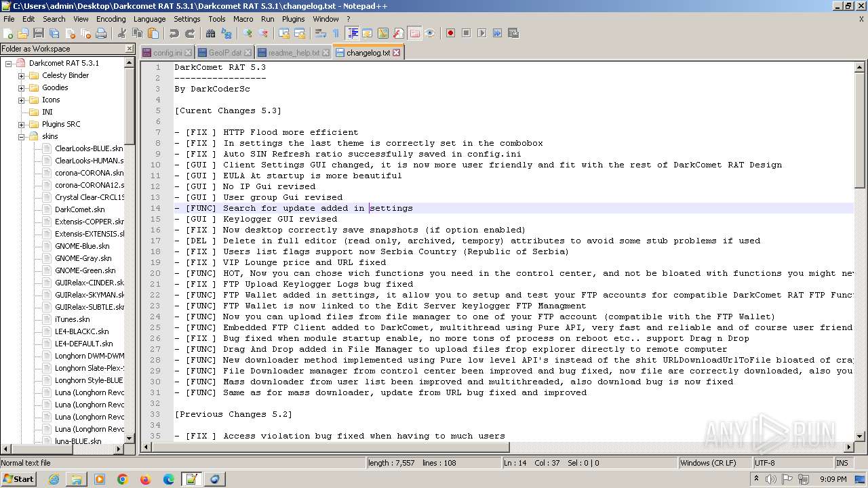Toggle synchronized horizontal scrolling
The image size is (868, 488).
[x=300, y=33]
